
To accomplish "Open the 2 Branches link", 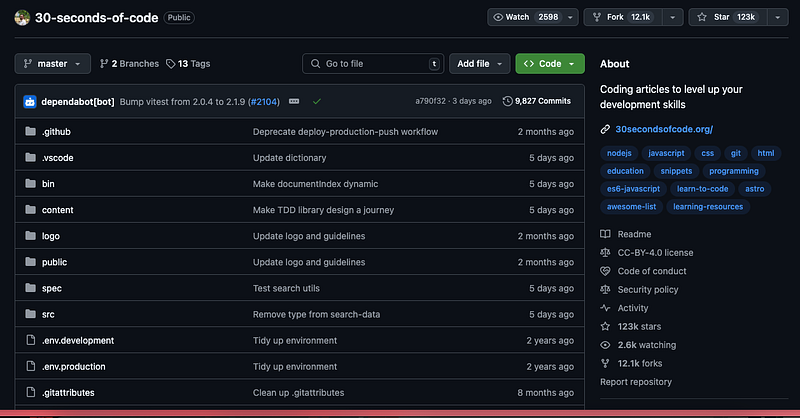I will (130, 64).
